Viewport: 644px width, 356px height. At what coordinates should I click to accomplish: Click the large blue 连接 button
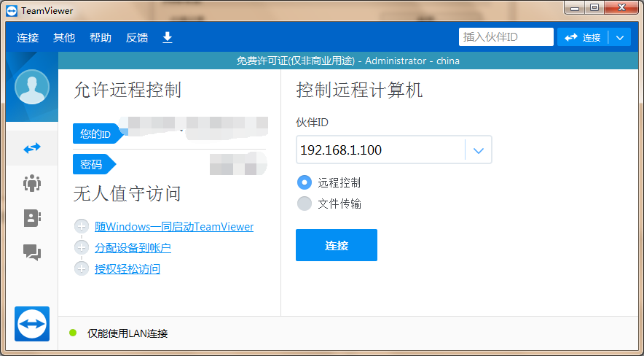click(x=337, y=245)
